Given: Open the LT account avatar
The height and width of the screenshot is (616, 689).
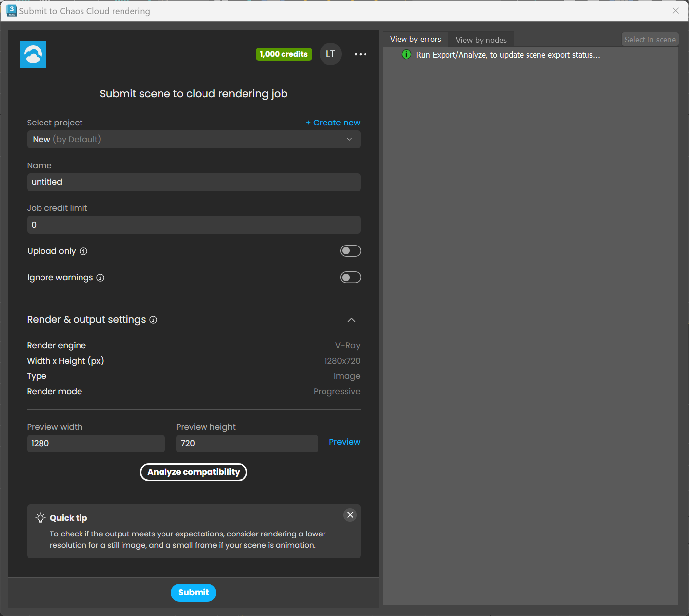Looking at the screenshot, I should [330, 54].
